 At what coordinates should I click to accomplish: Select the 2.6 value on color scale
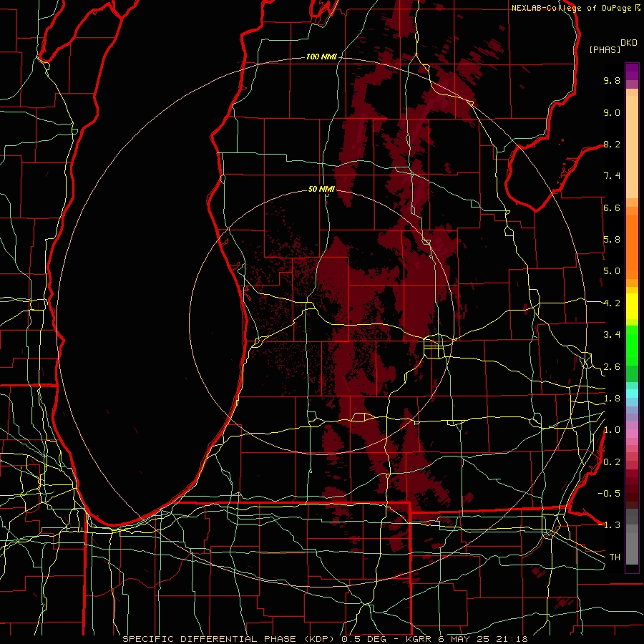[x=612, y=367]
